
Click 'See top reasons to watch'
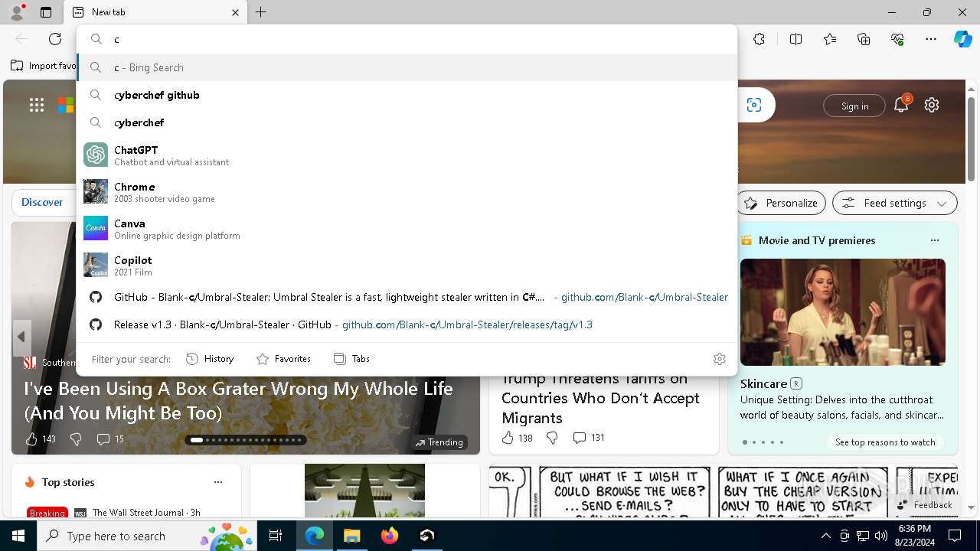[885, 442]
